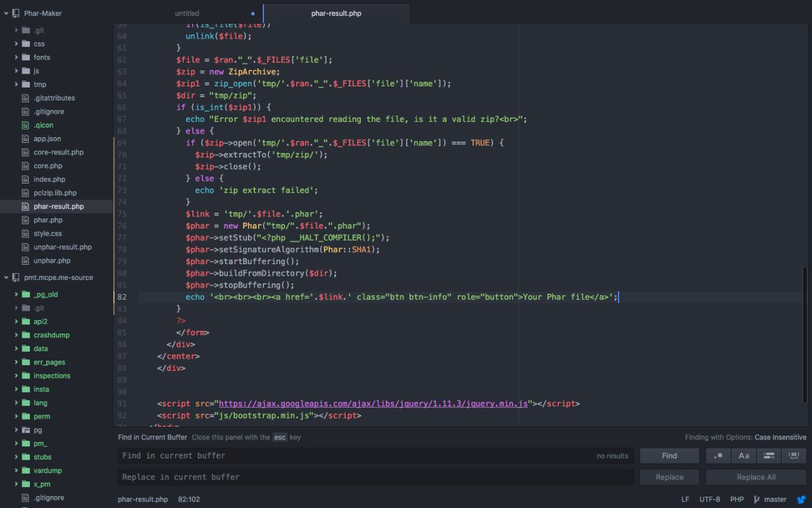Expand the fonts folder chevron
The height and width of the screenshot is (508, 812).
[x=16, y=58]
